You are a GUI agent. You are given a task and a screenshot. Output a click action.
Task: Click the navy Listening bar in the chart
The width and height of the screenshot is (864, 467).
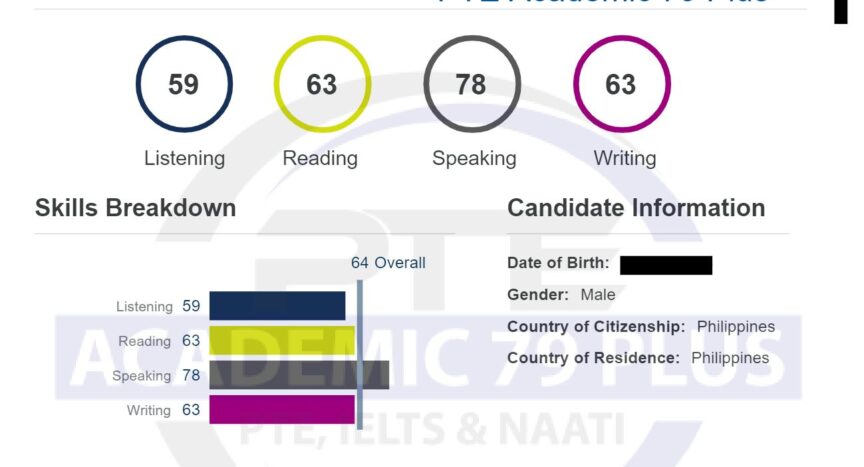277,306
